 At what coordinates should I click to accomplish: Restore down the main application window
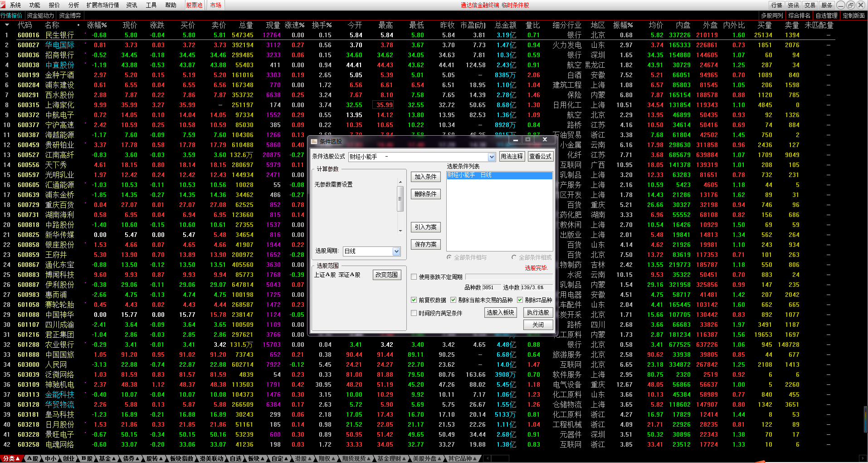(851, 5)
